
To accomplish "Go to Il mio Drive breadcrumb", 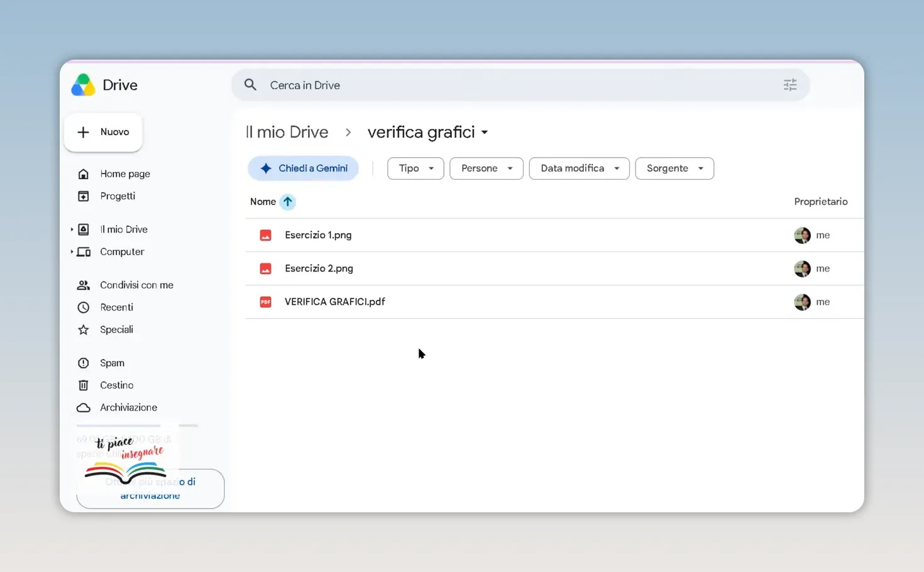I will click(287, 132).
